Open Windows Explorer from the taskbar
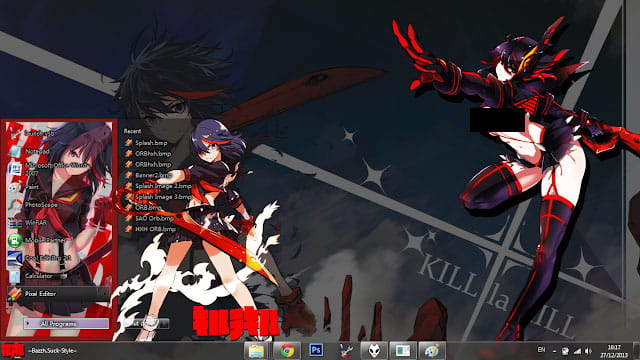Screen dimensions: 640x360 (256, 351)
